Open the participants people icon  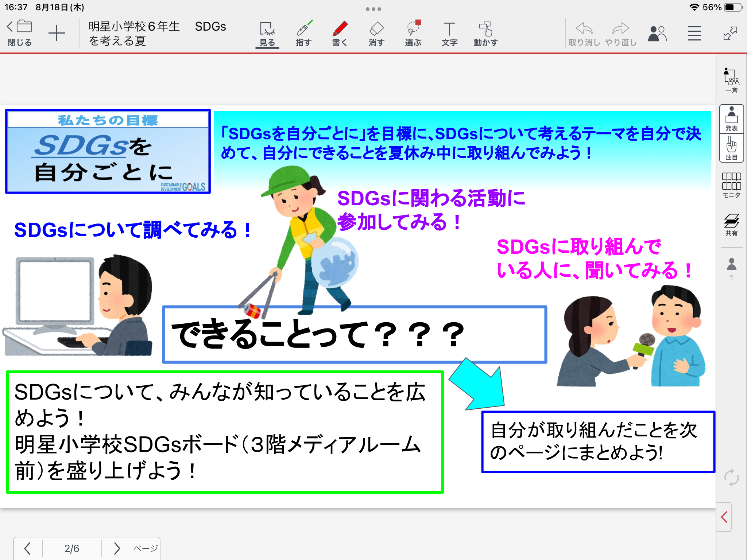657,34
